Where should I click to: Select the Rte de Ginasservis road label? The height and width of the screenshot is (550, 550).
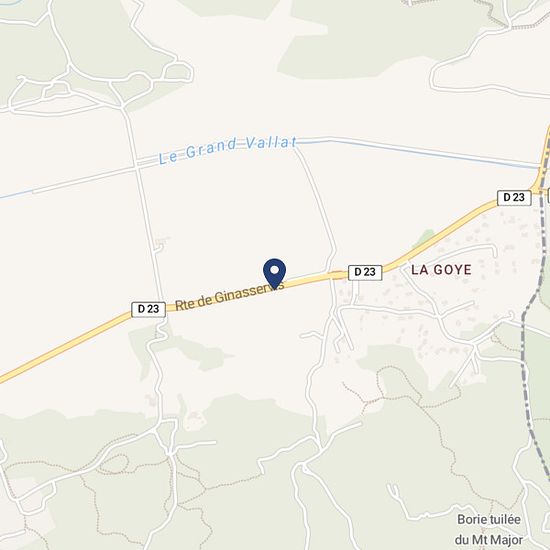(229, 295)
